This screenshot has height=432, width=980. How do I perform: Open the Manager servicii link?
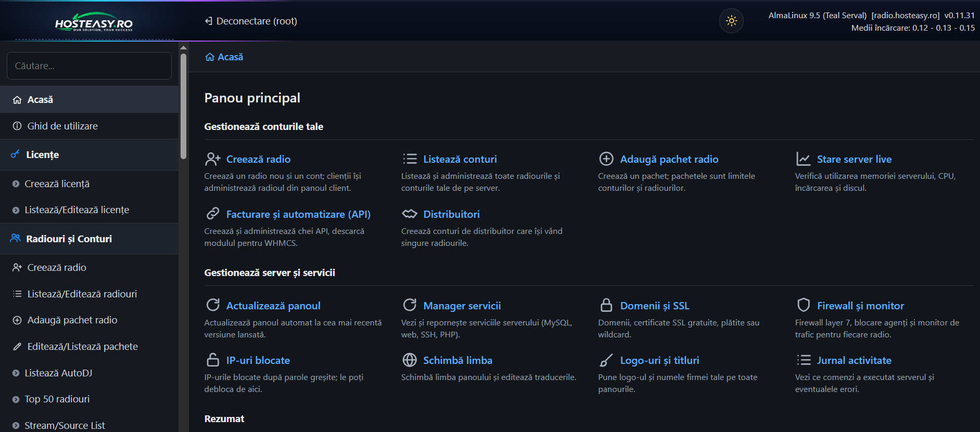(462, 306)
